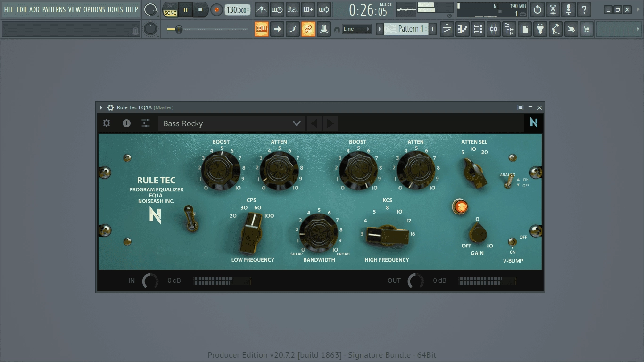Open content library shopping cart icon
This screenshot has width=644, height=362.
[587, 29]
